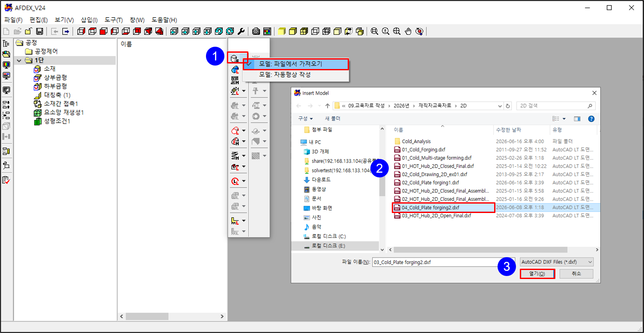Image resolution: width=644 pixels, height=333 pixels.
Task: Open the Cold_Analysis folder
Action: click(x=416, y=141)
